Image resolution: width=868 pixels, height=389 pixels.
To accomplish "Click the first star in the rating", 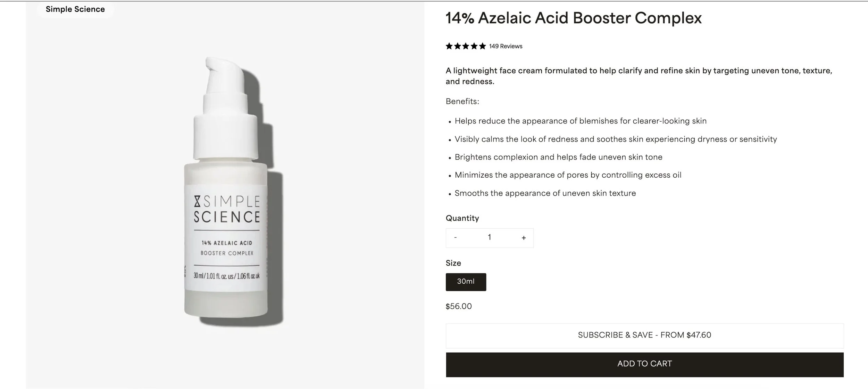I will pos(449,46).
